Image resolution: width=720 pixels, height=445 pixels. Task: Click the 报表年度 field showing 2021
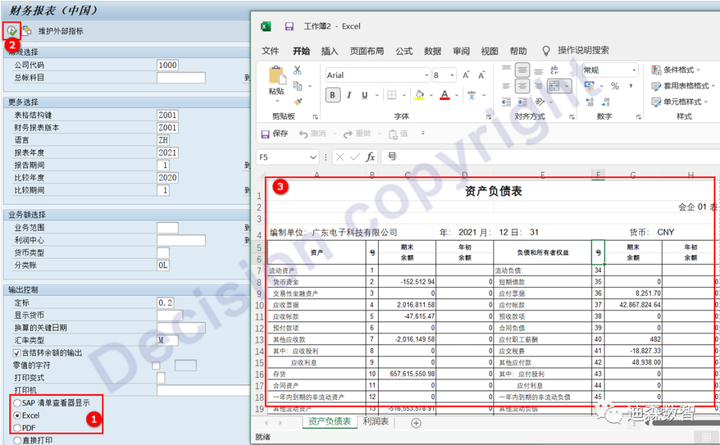168,152
